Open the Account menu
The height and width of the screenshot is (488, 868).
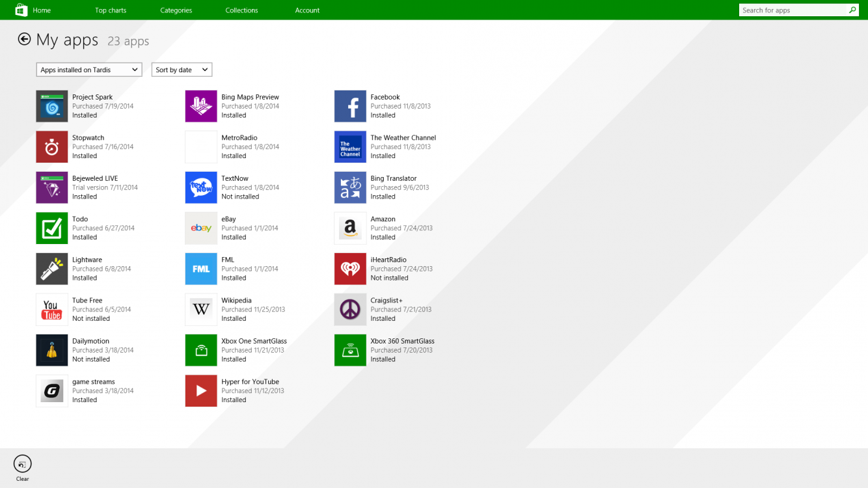(x=307, y=10)
